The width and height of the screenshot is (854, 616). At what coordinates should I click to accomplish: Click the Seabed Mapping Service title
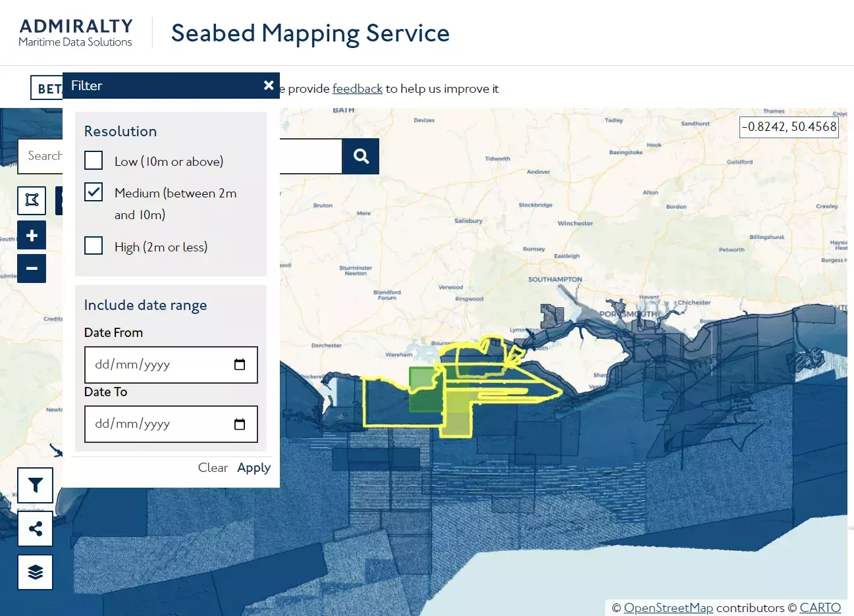[310, 34]
